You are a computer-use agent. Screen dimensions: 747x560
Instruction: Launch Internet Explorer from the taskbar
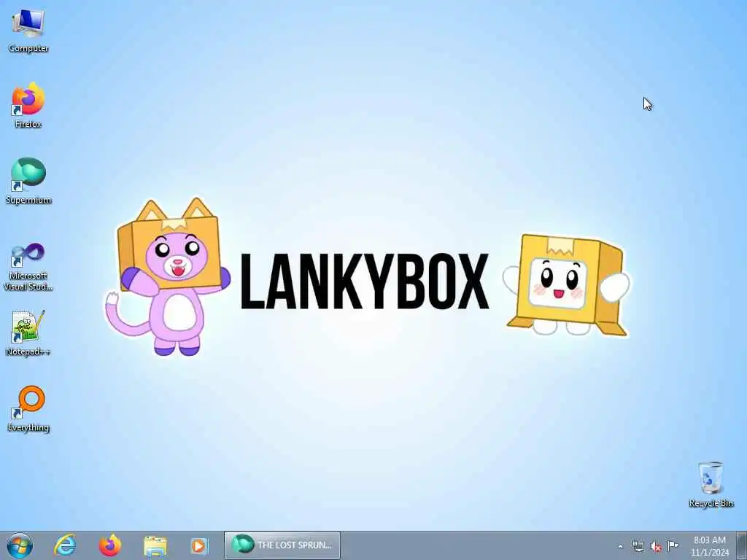[65, 545]
